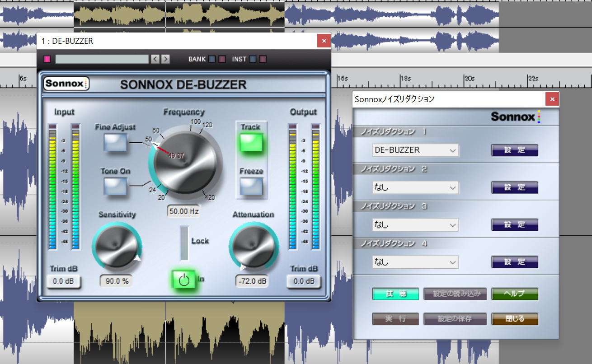Screen dimensions: 592x364
Task: Click 設定 button for ノイズリダクション 1
Action: click(x=515, y=150)
